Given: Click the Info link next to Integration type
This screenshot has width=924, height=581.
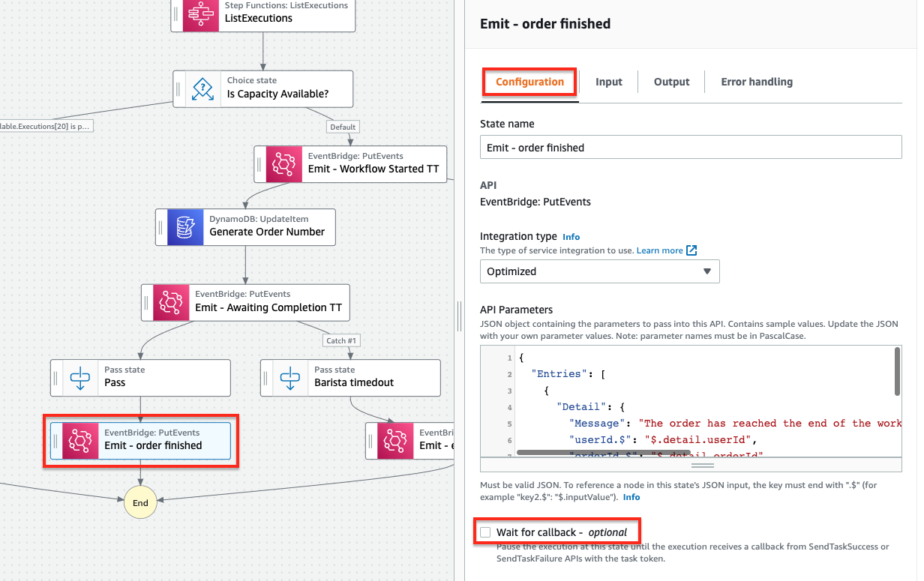Looking at the screenshot, I should click(x=571, y=237).
